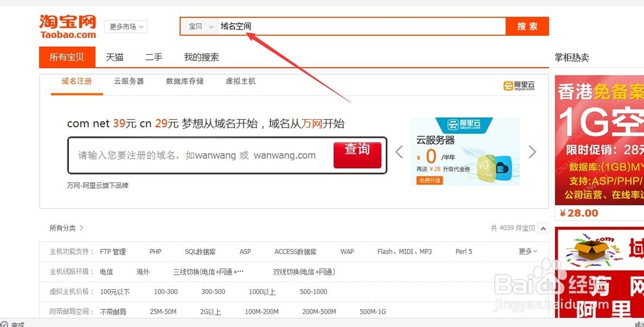The image size is (644, 327).
Task: Filter by ASP support
Action: (245, 252)
